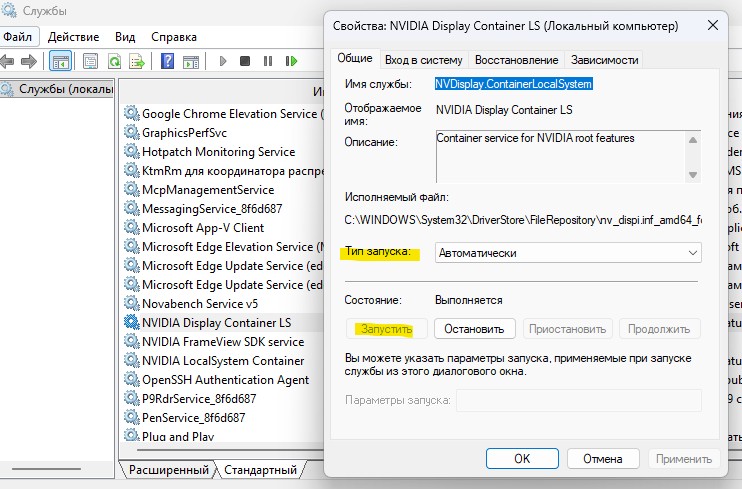Click gear icon of Hotpatch Monitoring Service
The width and height of the screenshot is (742, 489).
pyautogui.click(x=131, y=151)
